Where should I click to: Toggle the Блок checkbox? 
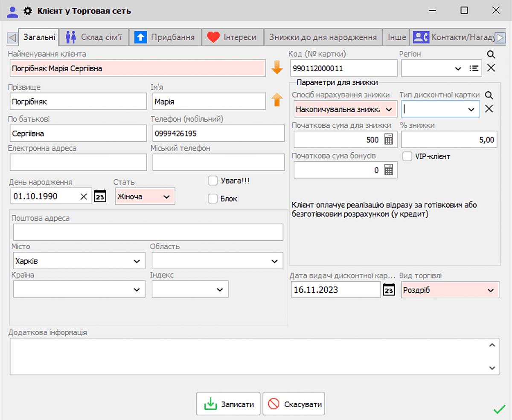(x=212, y=198)
